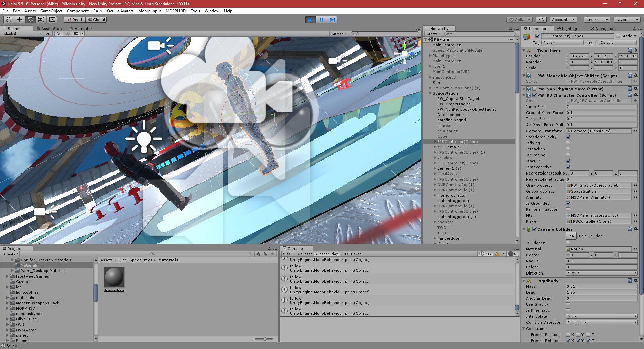Toggle the Static checkbox

(x=618, y=36)
